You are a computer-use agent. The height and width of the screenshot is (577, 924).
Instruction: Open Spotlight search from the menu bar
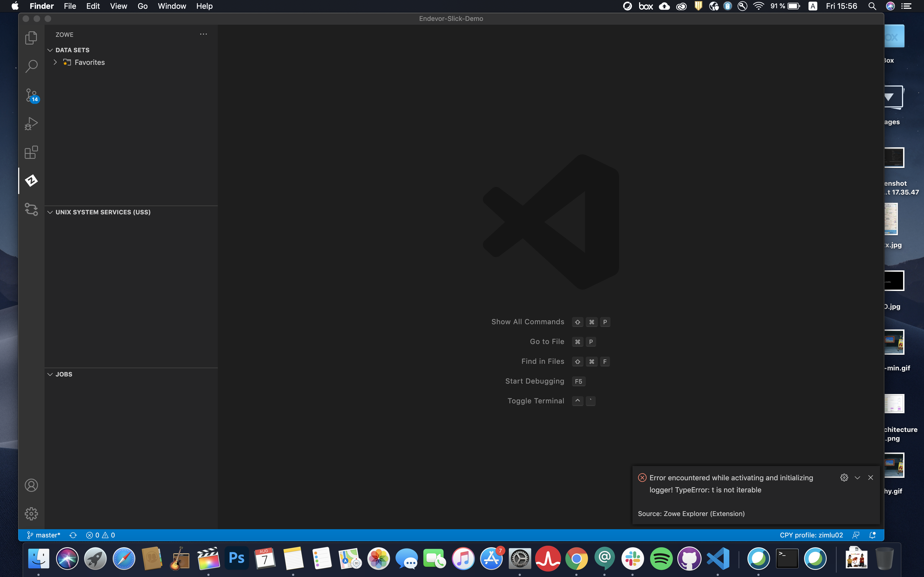point(873,6)
